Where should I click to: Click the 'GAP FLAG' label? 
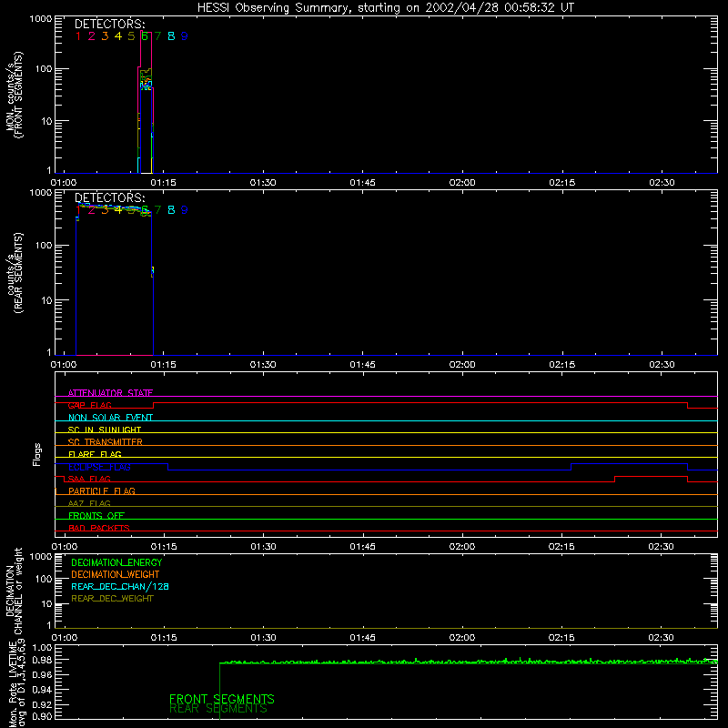coord(89,405)
